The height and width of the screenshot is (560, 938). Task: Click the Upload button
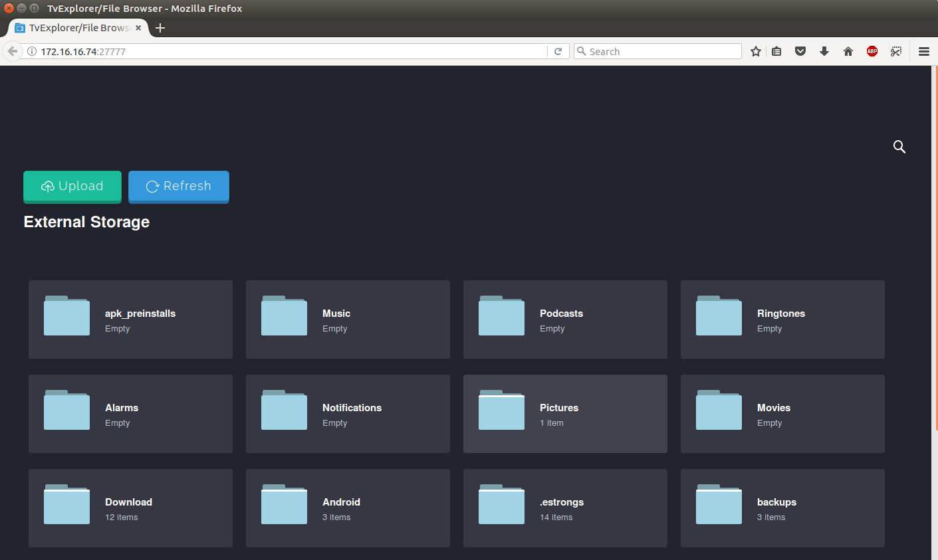[x=72, y=186]
